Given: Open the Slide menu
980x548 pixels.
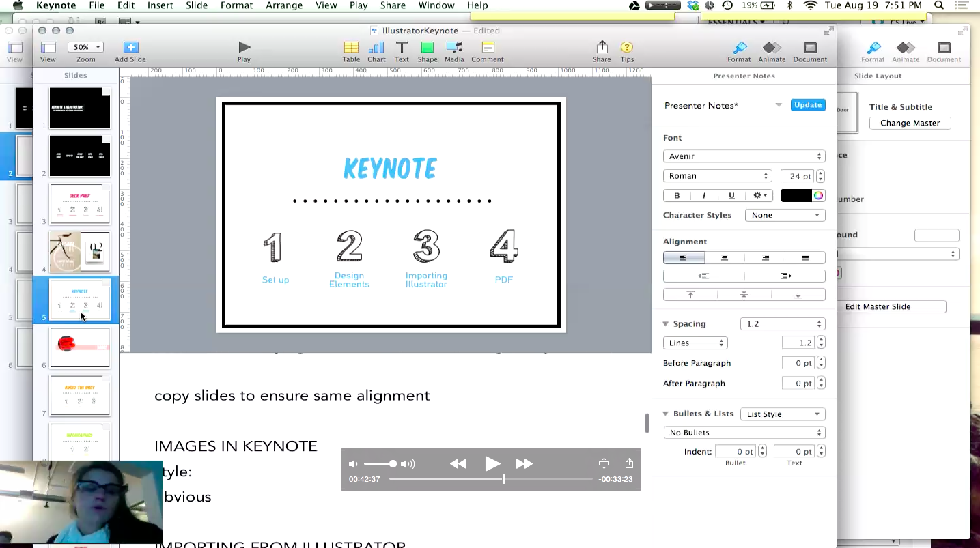Looking at the screenshot, I should click(197, 5).
